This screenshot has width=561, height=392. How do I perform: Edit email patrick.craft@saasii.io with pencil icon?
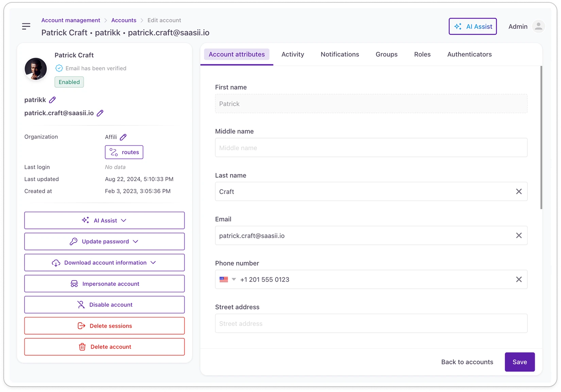100,113
